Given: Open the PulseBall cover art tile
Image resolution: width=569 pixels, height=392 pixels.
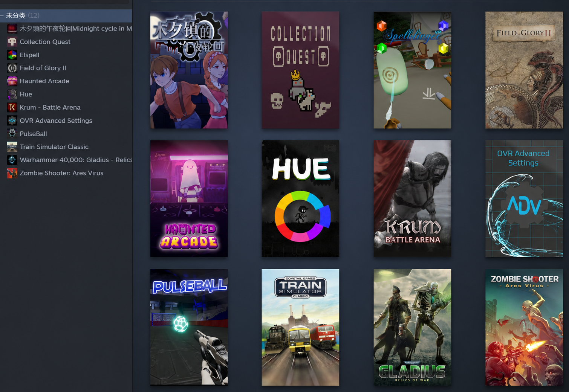Looking at the screenshot, I should pyautogui.click(x=189, y=327).
